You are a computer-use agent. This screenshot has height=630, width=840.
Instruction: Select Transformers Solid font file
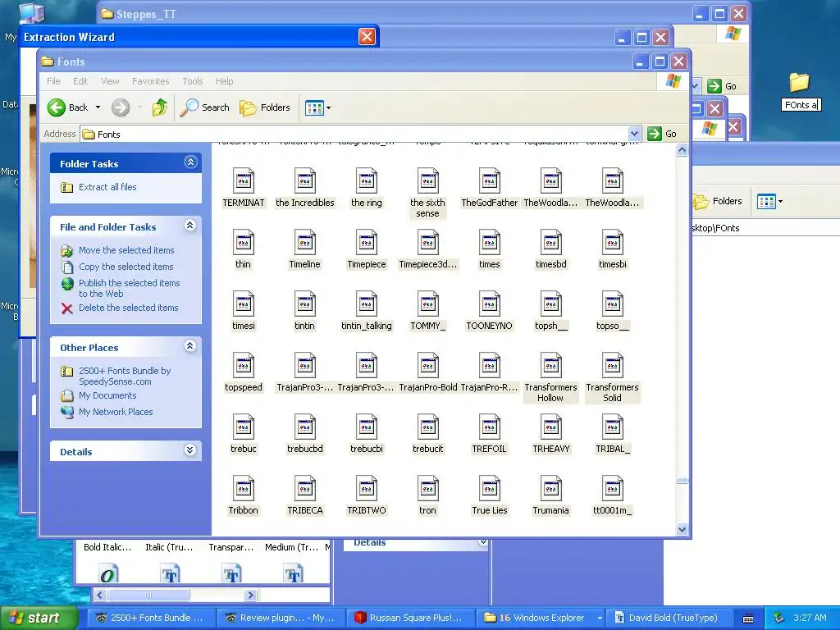pos(612,377)
